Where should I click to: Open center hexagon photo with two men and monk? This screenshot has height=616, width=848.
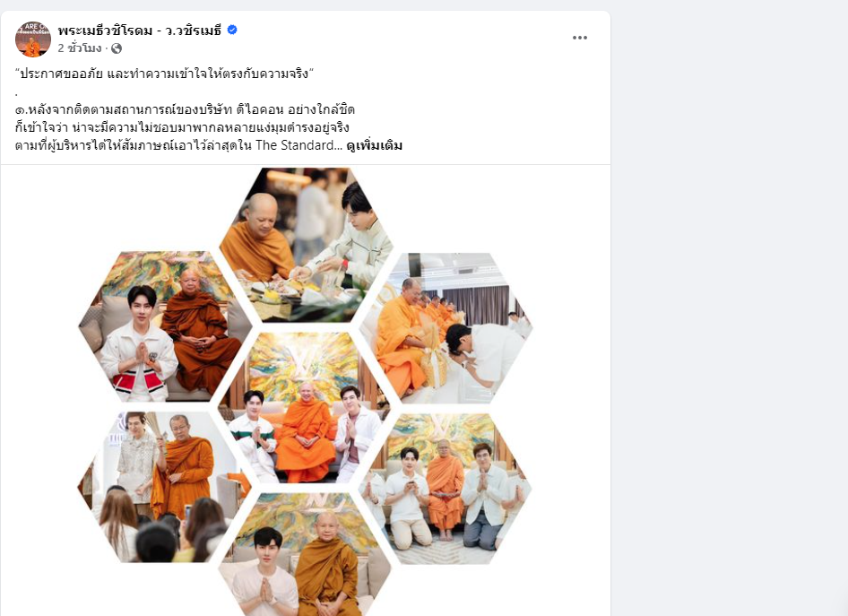pyautogui.click(x=303, y=408)
